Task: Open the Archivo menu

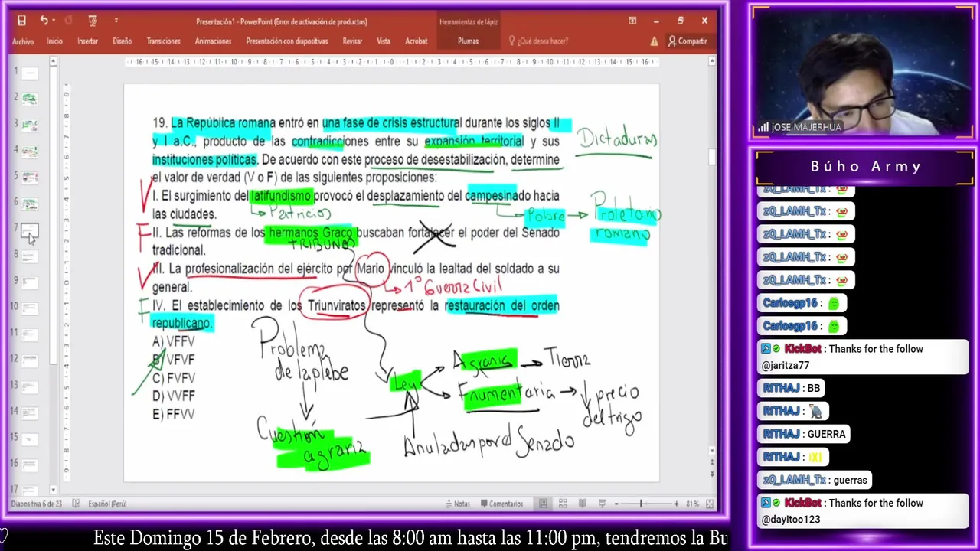Action: (23, 41)
